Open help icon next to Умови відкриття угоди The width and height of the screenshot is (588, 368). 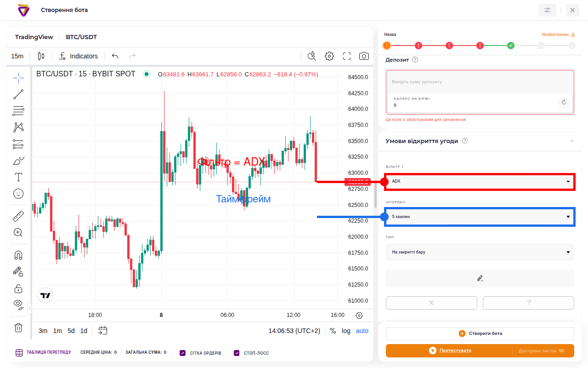[465, 141]
